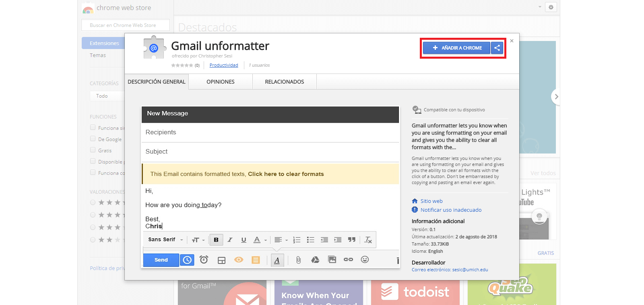This screenshot has width=644, height=305.
Task: Click the orange notes icon
Action: (x=256, y=260)
